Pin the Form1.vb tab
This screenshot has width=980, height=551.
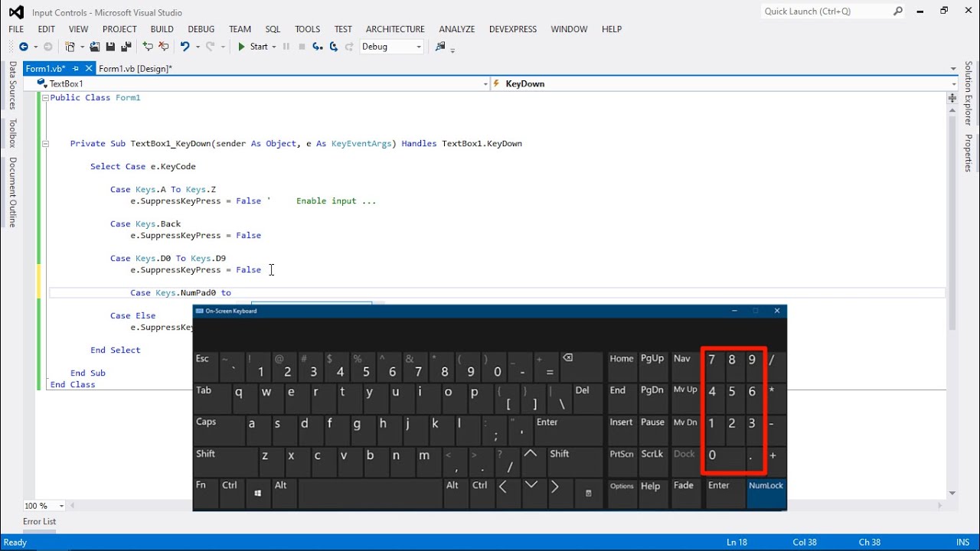tap(76, 69)
